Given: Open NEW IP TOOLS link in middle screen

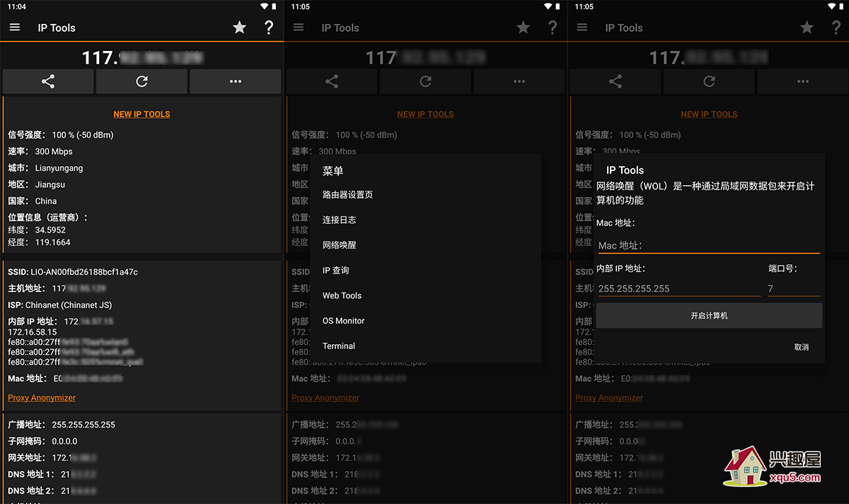Looking at the screenshot, I should click(x=425, y=114).
